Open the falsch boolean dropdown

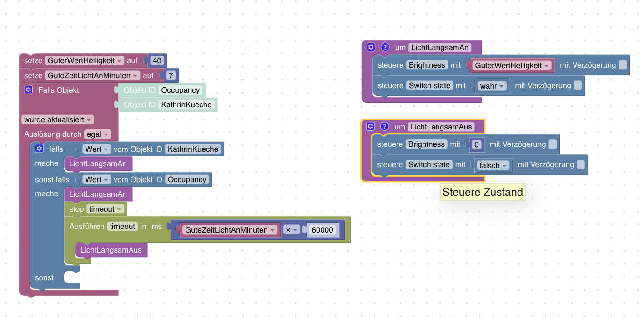click(x=494, y=165)
